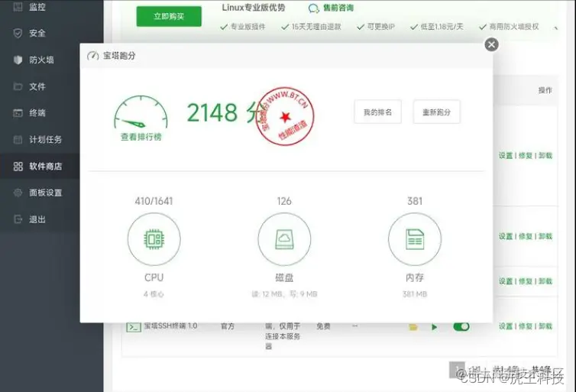Click the 410/1641 CPU score
This screenshot has height=392, width=576.
point(154,201)
